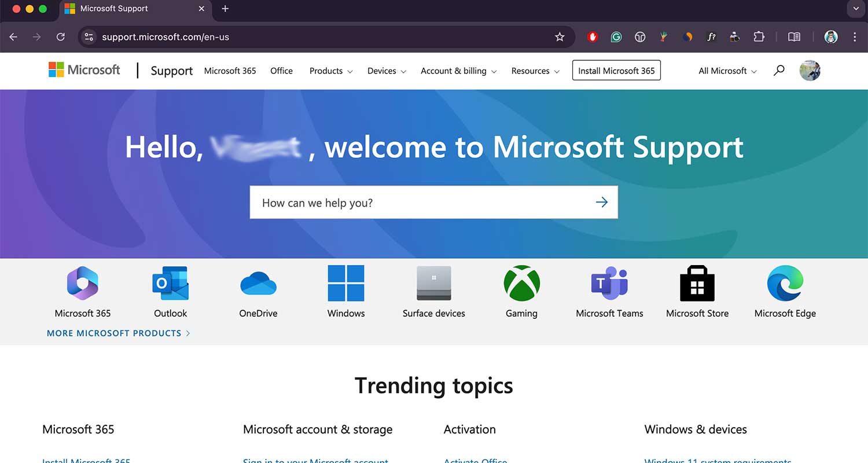Expand the All Microsoft menu
The height and width of the screenshot is (463, 868).
point(726,71)
